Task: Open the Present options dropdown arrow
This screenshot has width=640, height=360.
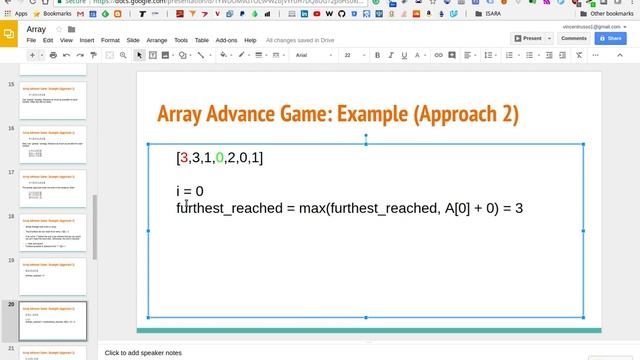Action: pyautogui.click(x=549, y=38)
